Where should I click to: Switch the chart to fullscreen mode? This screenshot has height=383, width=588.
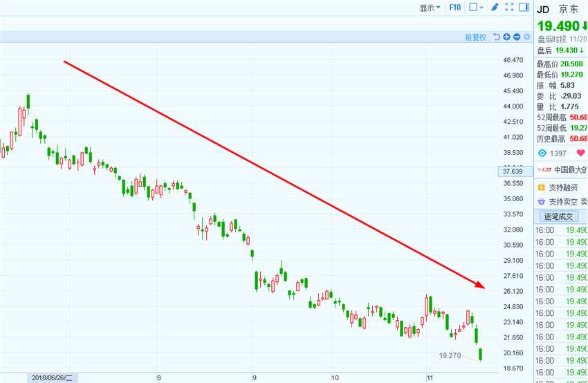pyautogui.click(x=509, y=7)
